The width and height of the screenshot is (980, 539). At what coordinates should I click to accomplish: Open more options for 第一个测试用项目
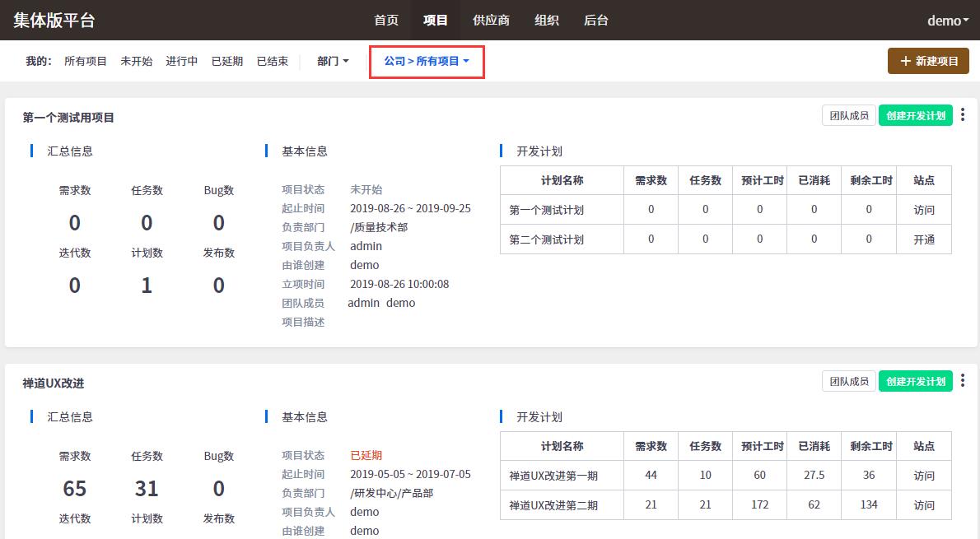963,115
